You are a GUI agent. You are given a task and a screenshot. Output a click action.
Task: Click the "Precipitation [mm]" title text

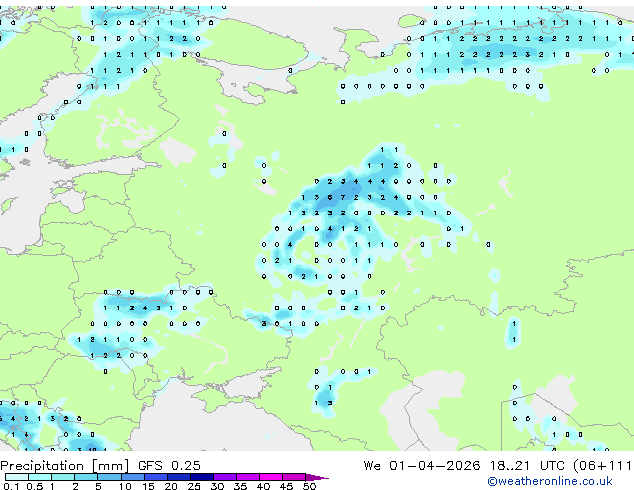[65, 466]
